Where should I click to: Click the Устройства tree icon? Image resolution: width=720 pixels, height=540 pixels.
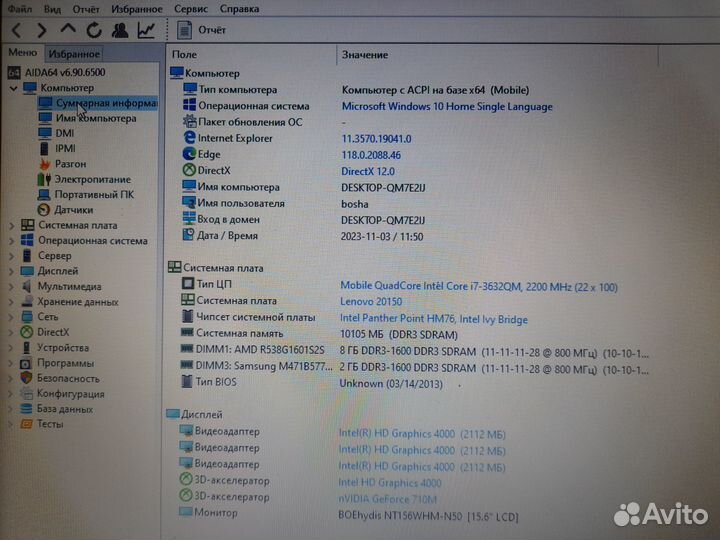(27, 348)
